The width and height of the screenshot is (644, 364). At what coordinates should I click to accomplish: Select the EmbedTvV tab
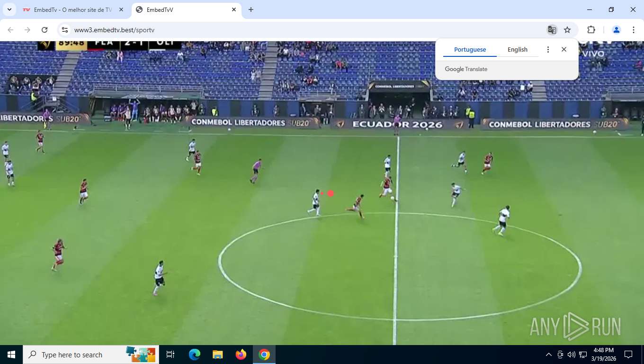coord(187,9)
